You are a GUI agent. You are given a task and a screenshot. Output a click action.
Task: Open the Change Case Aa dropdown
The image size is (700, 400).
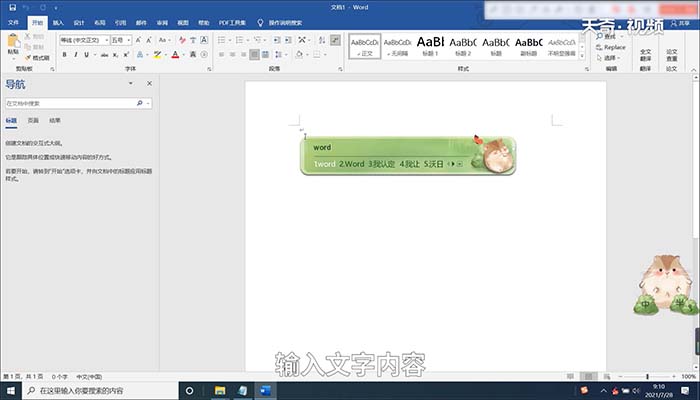164,40
